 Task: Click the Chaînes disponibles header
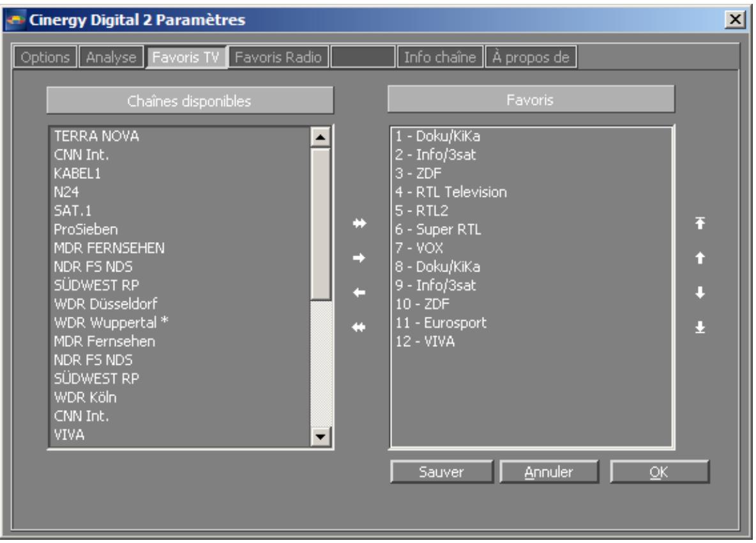(x=190, y=100)
